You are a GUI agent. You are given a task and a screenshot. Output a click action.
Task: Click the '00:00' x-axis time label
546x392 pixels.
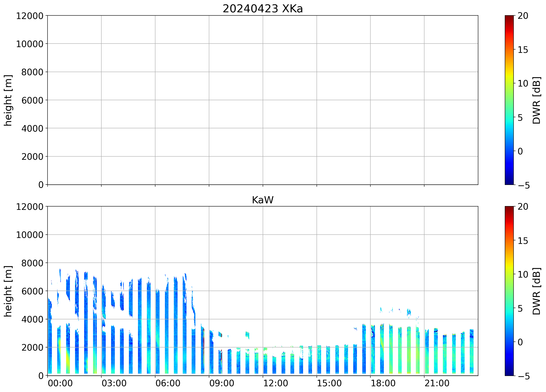(x=60, y=383)
